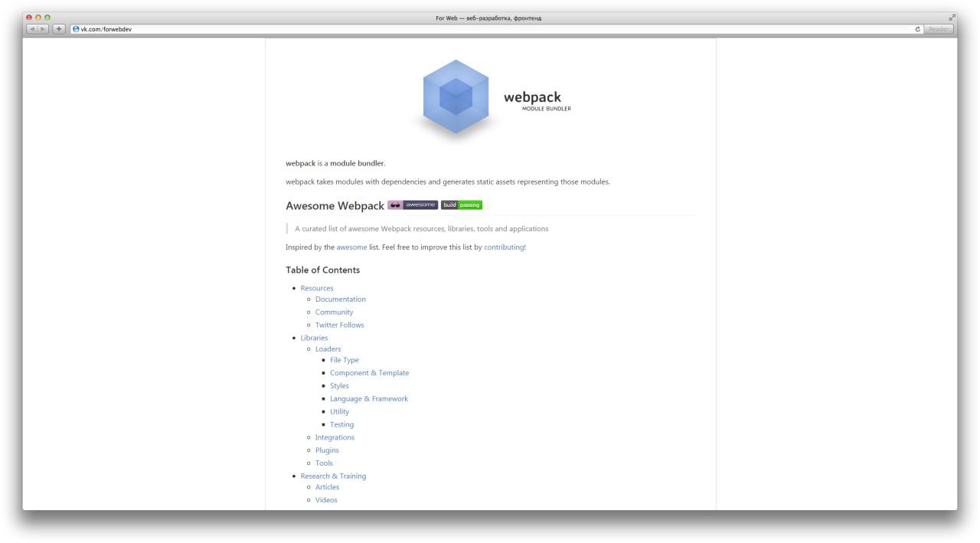
Task: Click the browser Back arrow button
Action: click(32, 29)
